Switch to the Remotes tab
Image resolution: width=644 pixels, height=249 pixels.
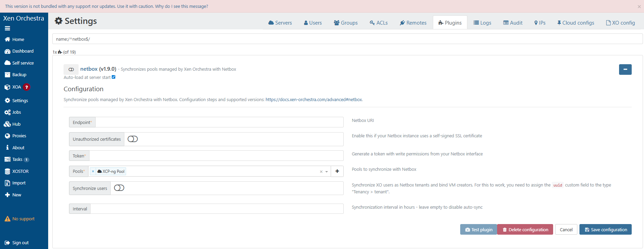coord(413,23)
